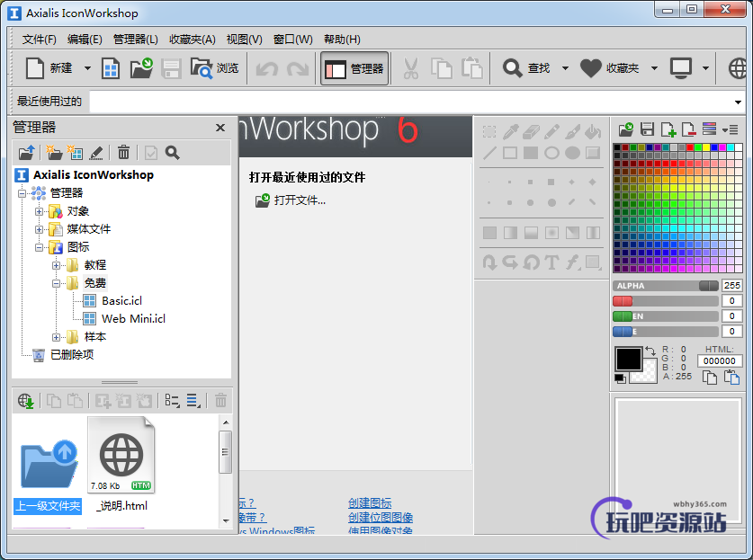Select the _说明.html file thumbnail

pyautogui.click(x=121, y=465)
